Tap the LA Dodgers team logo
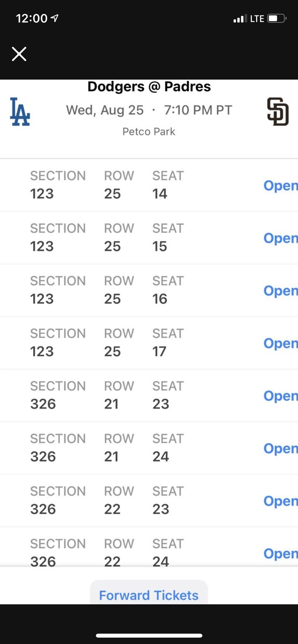This screenshot has height=644, width=298. pos(20,112)
